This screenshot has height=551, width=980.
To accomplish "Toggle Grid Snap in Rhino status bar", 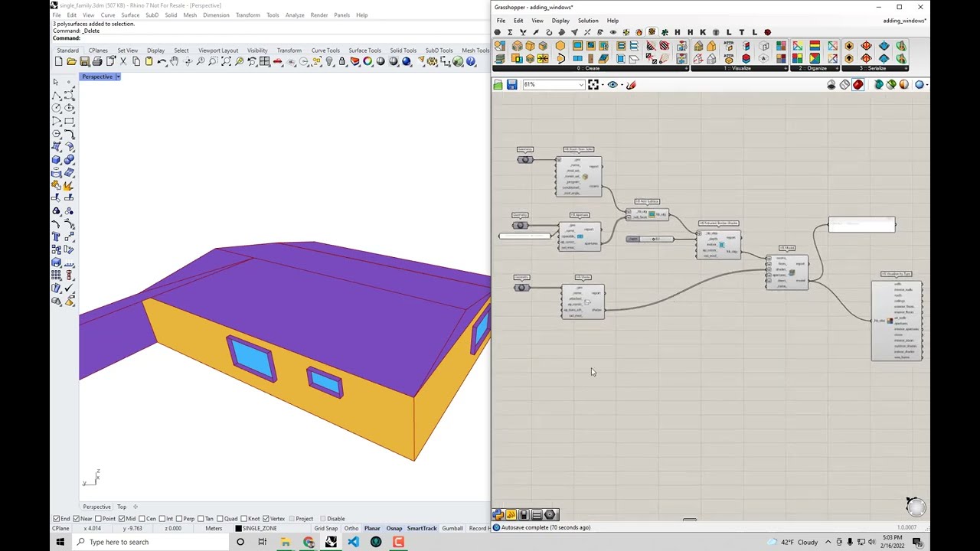I will [x=325, y=528].
